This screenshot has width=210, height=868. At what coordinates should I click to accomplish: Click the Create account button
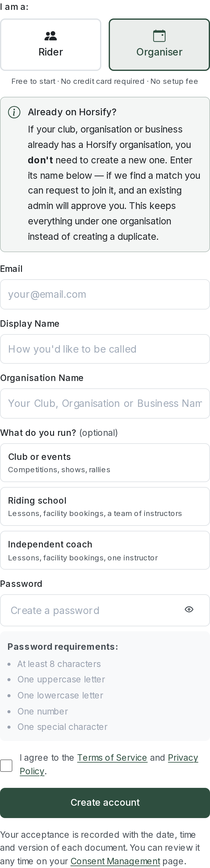[x=105, y=803]
